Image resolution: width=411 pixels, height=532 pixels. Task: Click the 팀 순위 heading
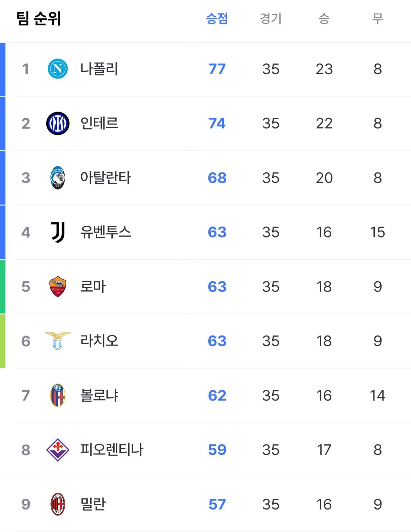[x=39, y=19]
